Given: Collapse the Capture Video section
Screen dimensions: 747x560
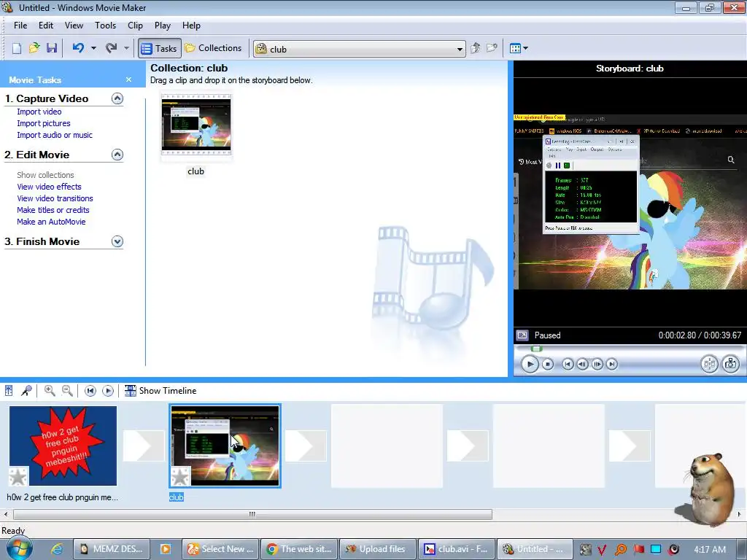Looking at the screenshot, I should (117, 98).
